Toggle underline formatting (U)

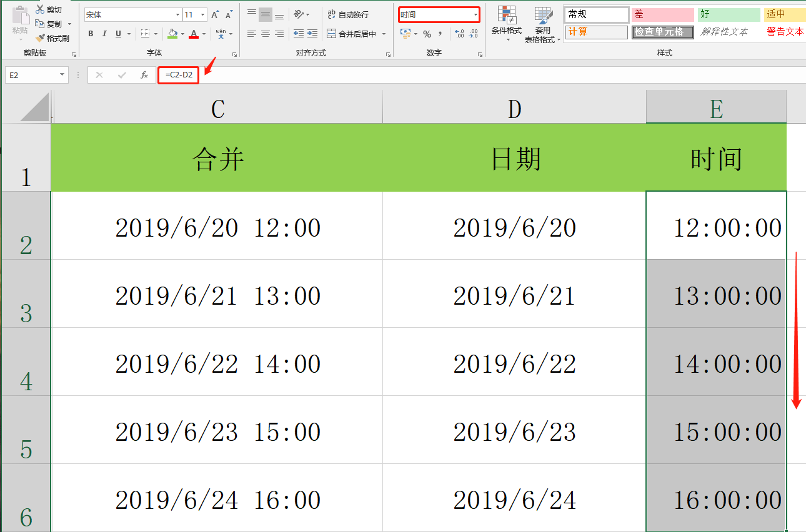point(118,34)
